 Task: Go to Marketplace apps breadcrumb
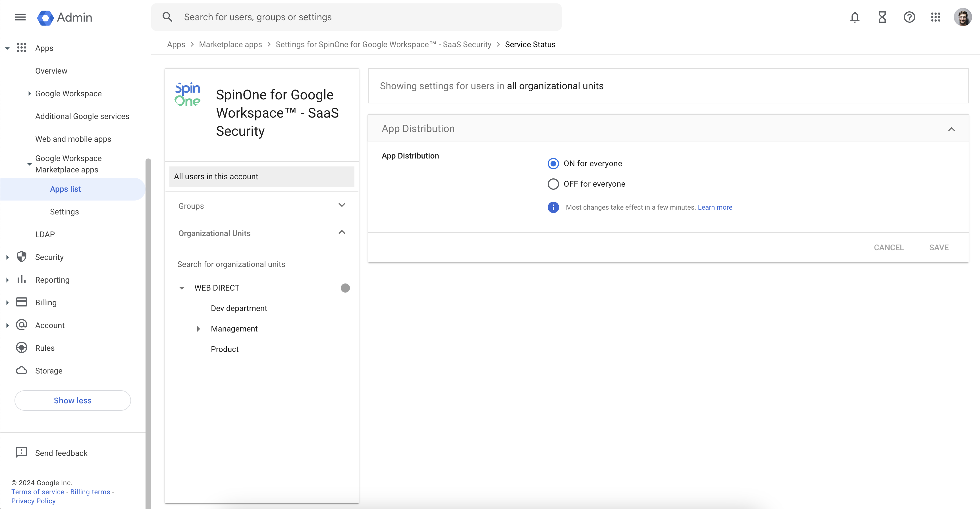(x=230, y=45)
